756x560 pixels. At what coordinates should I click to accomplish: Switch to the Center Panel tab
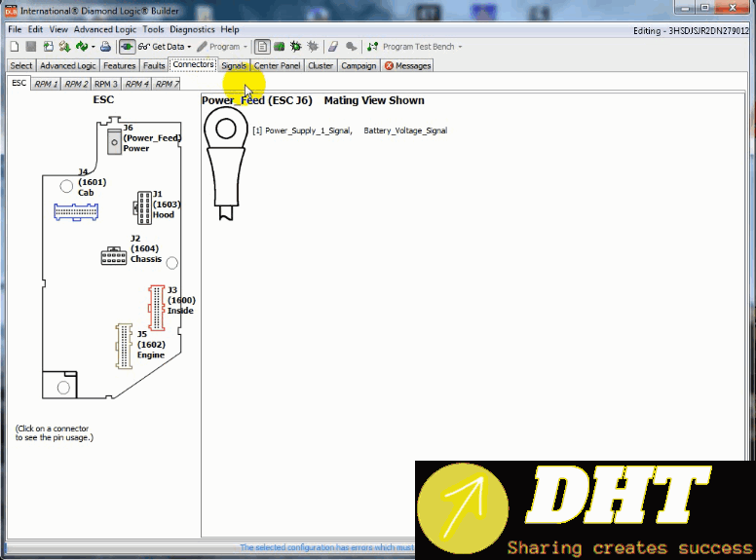click(278, 65)
